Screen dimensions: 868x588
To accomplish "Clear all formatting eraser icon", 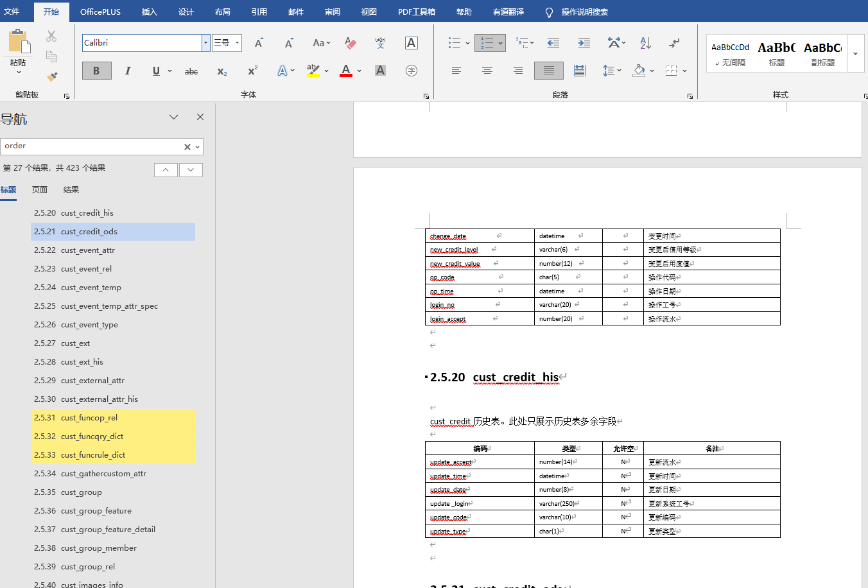I will [350, 43].
